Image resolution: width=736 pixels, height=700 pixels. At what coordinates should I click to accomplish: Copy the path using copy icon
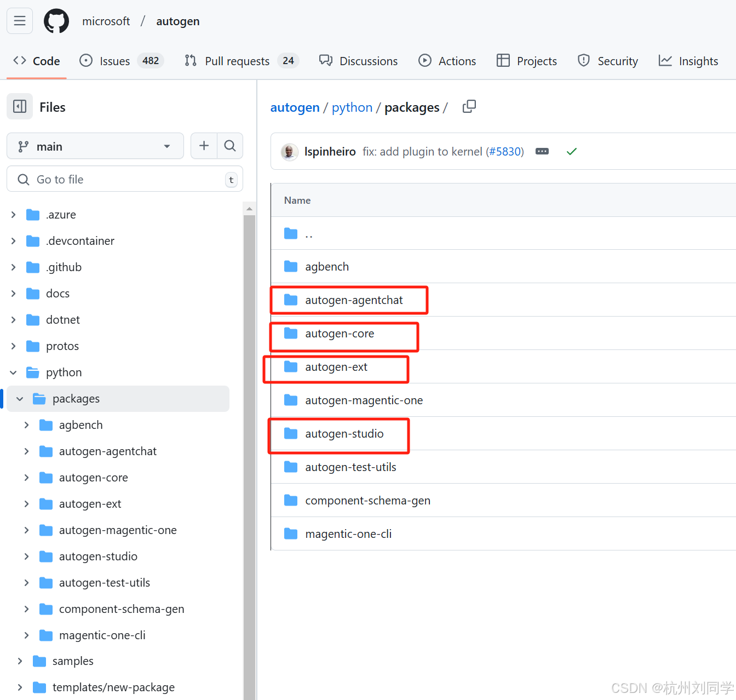[469, 106]
